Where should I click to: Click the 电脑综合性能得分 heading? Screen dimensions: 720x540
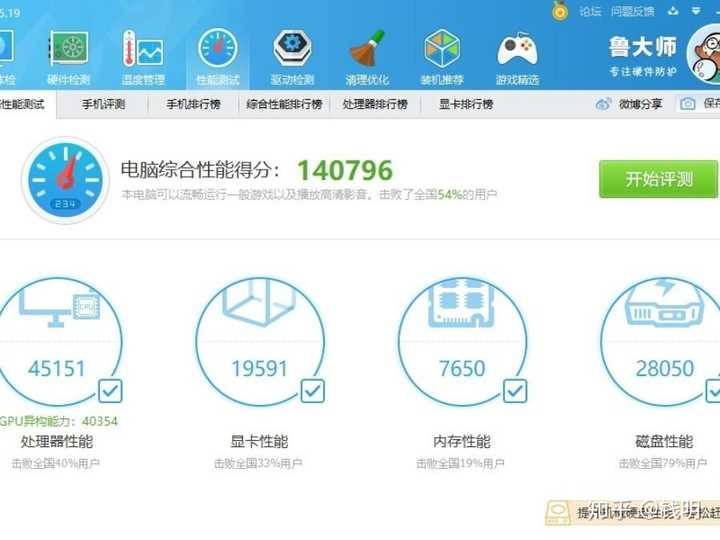click(x=200, y=170)
